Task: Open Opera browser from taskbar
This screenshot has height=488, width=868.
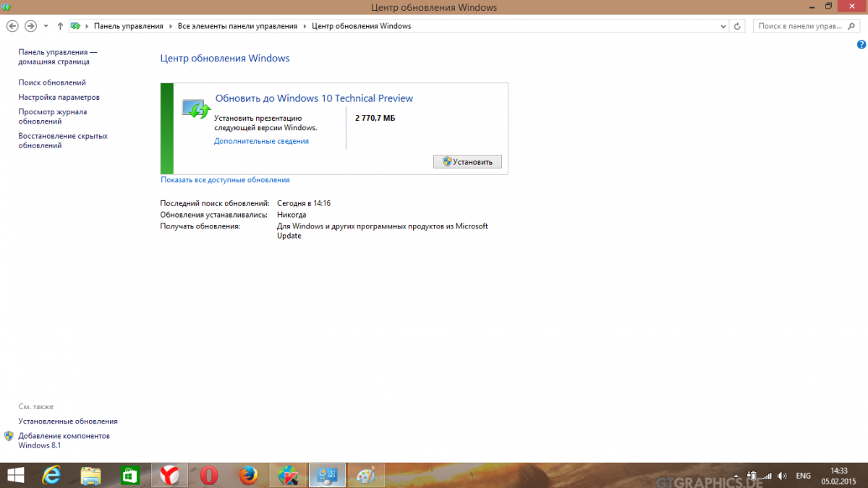Action: coord(210,475)
